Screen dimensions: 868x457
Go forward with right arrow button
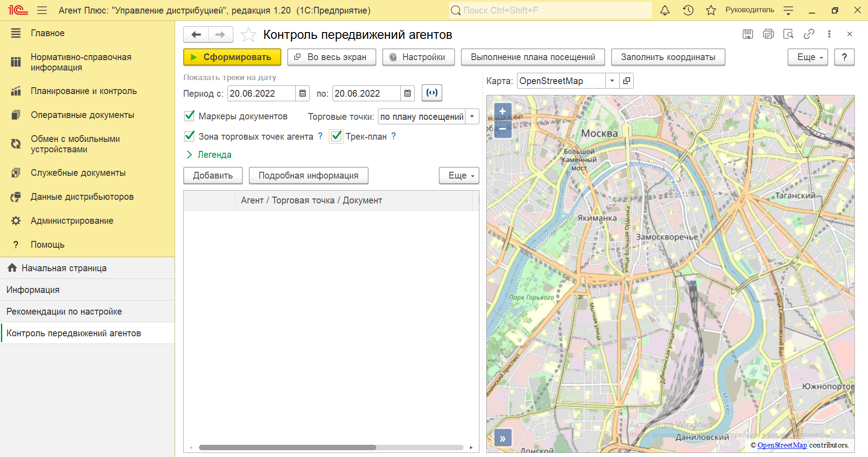point(220,34)
